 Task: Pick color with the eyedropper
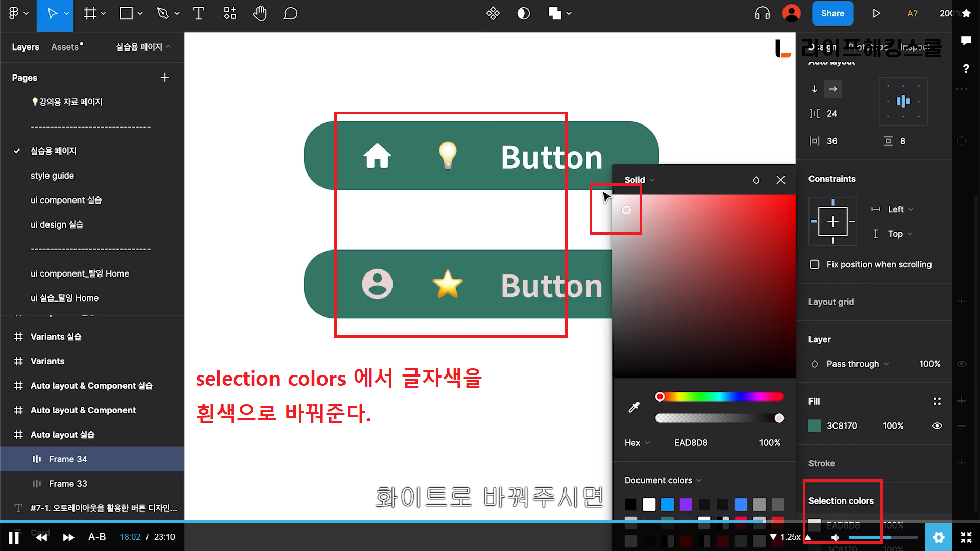click(634, 407)
